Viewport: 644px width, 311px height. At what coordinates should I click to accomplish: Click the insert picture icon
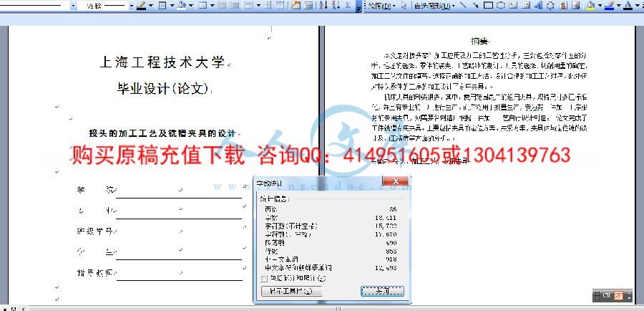click(576, 5)
